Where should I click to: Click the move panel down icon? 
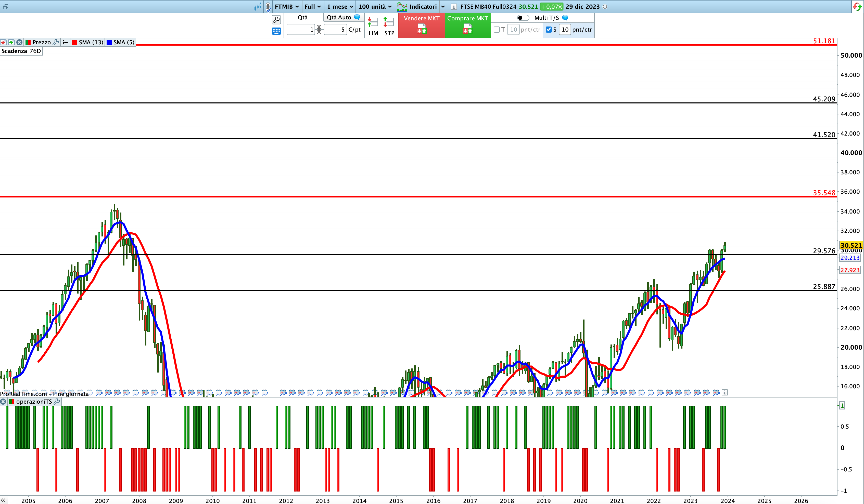click(x=3, y=42)
